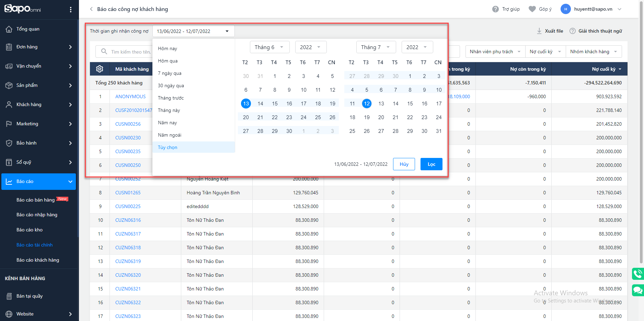The height and width of the screenshot is (321, 644).
Task: Open Nợ cuối kỳ filter dropdown
Action: pyautogui.click(x=546, y=52)
